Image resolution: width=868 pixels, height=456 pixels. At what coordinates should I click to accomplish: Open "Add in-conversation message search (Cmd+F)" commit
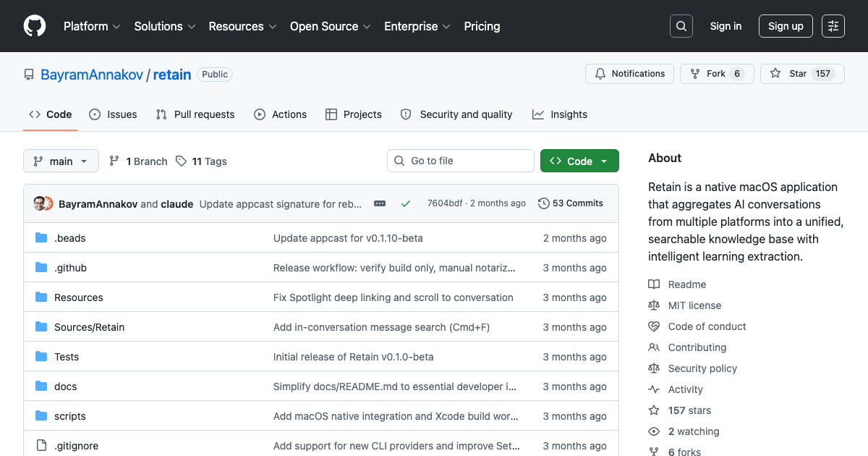381,327
